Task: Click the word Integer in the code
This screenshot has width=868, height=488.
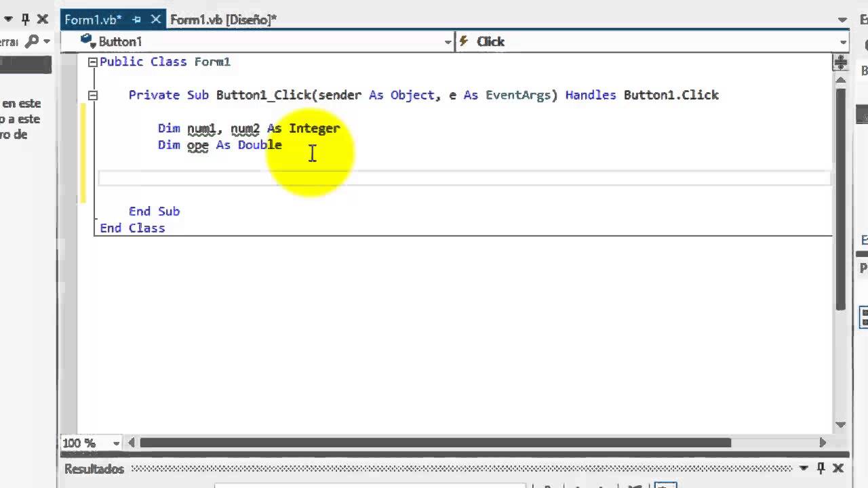Action: point(314,128)
